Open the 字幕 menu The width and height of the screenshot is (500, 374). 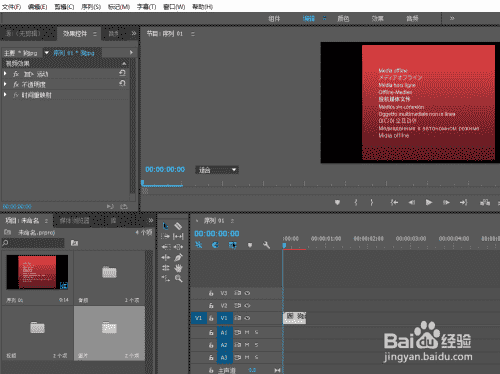point(146,7)
